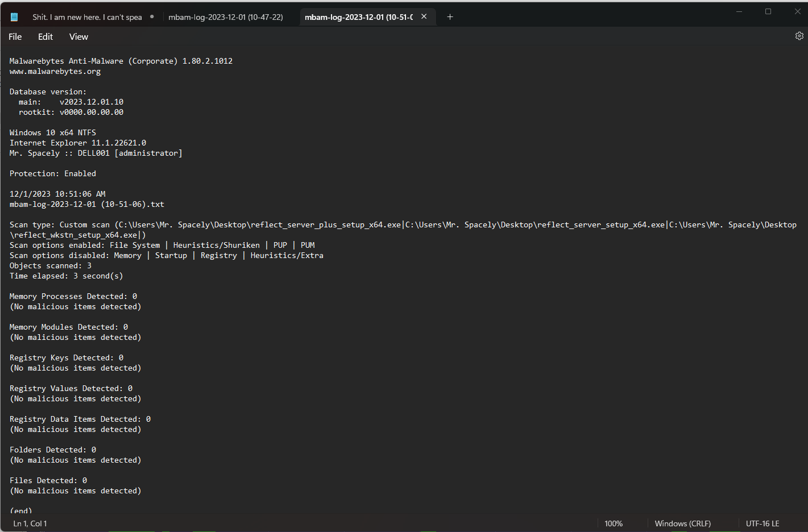Viewport: 808px width, 532px height.
Task: Click the 'Protection: Enabled' line
Action: (x=53, y=173)
